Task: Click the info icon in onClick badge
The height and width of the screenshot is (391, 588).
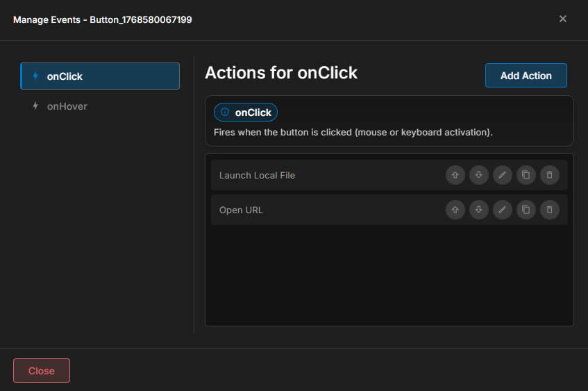Action: point(224,112)
